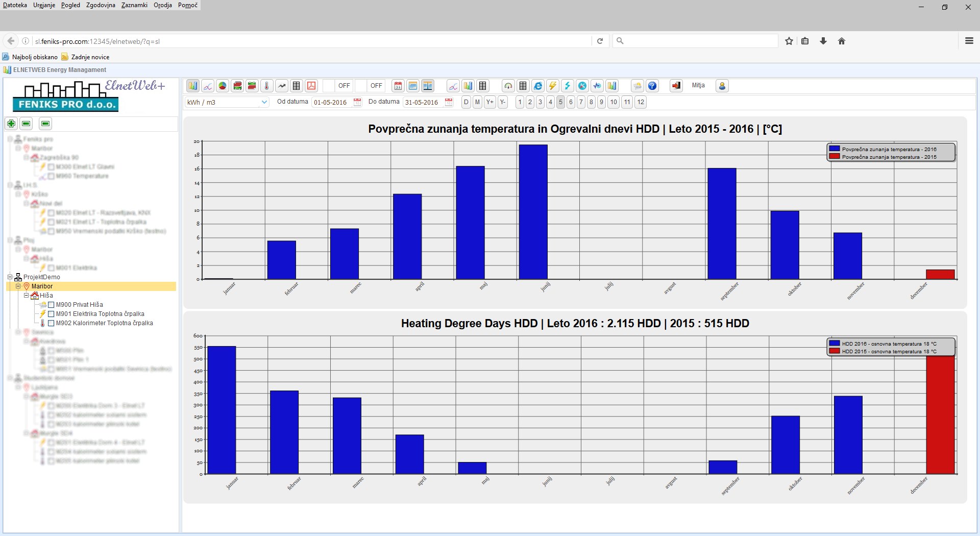Bookmark page with the star icon

789,41
